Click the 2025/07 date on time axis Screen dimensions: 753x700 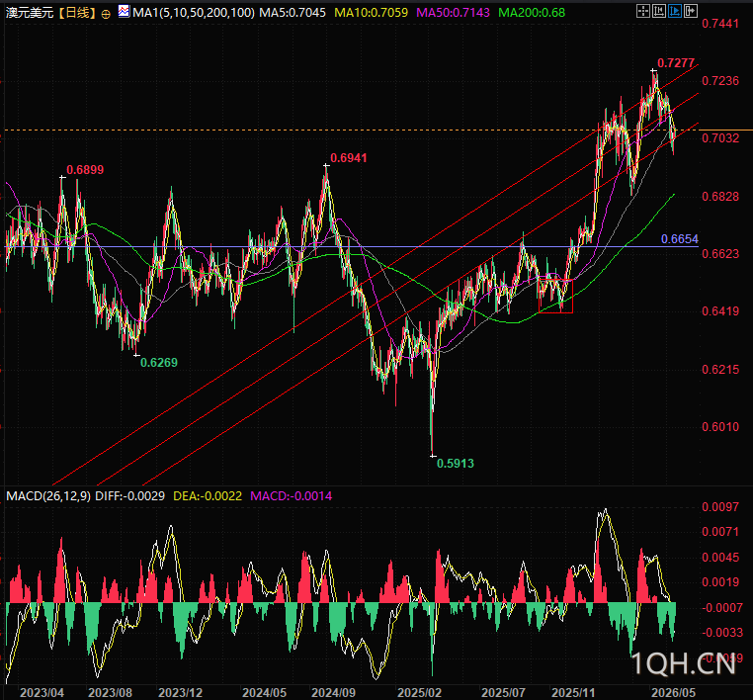pos(503,693)
